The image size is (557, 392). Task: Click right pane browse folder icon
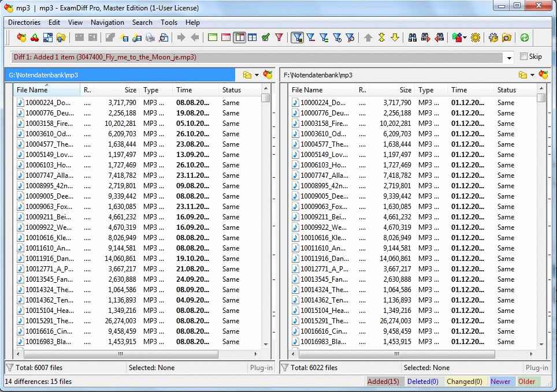point(522,75)
